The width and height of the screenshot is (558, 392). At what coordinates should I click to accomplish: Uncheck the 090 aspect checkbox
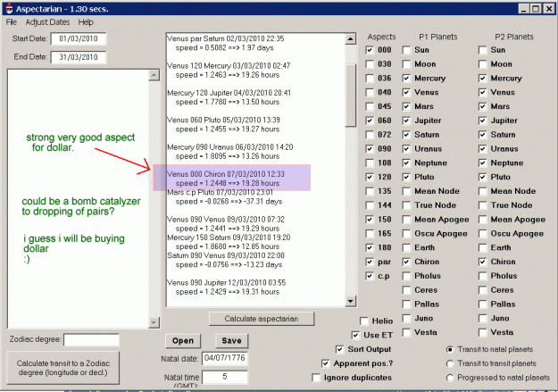(x=370, y=149)
